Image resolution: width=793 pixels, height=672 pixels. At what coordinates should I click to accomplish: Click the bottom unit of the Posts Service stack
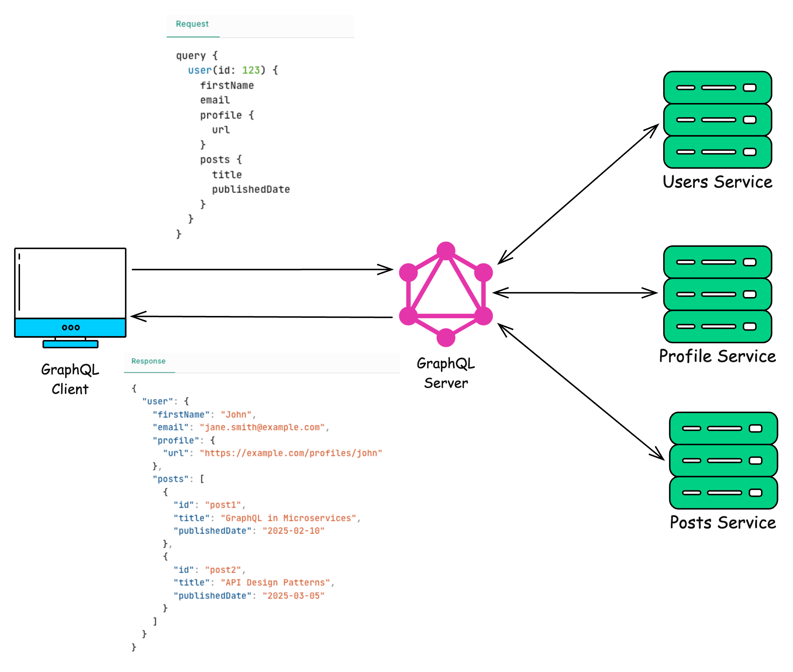pyautogui.click(x=723, y=493)
